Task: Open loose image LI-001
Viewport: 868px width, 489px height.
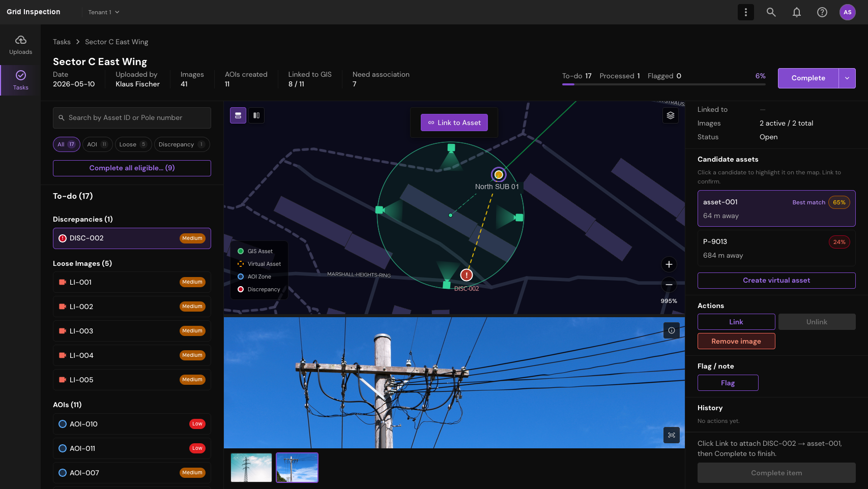Action: point(132,282)
